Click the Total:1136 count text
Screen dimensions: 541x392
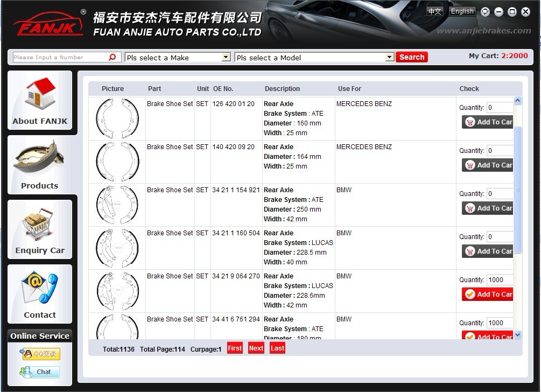[x=118, y=349]
